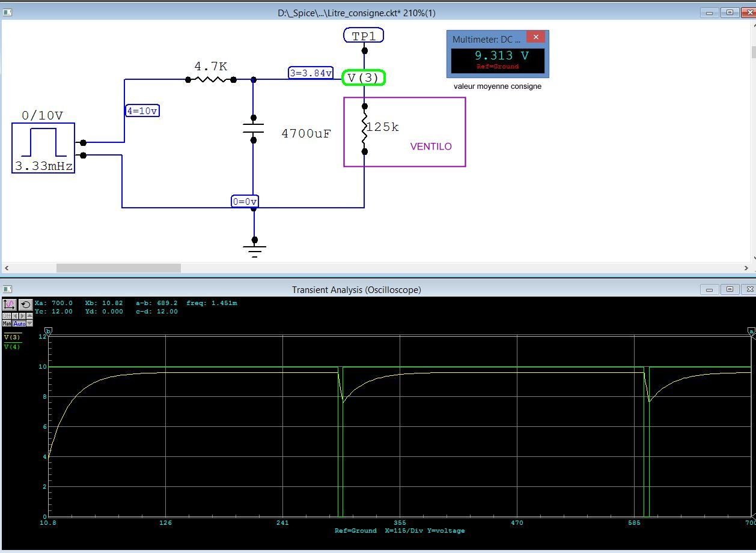Select the 4.7K value text
This screenshot has width=756, height=553.
[x=210, y=66]
